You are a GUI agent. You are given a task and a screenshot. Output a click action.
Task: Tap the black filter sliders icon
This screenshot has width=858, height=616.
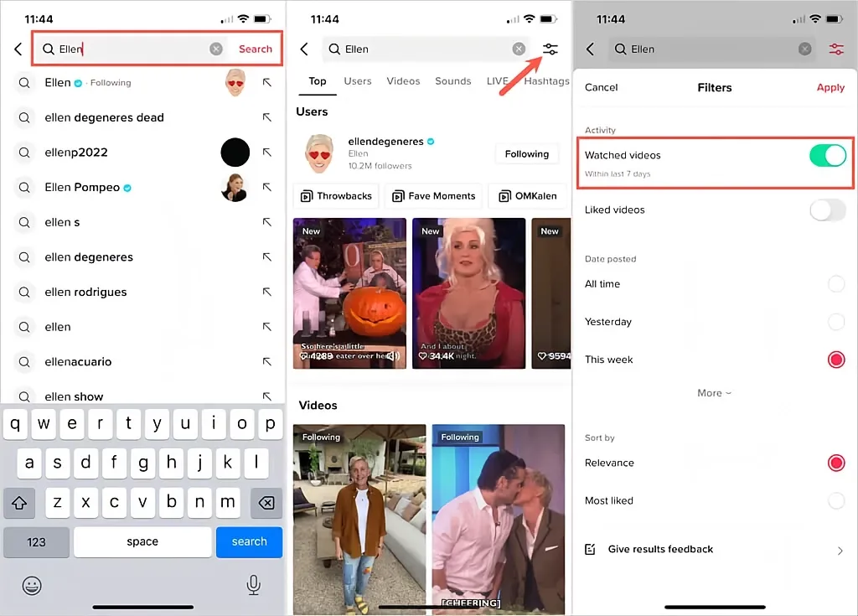point(550,49)
